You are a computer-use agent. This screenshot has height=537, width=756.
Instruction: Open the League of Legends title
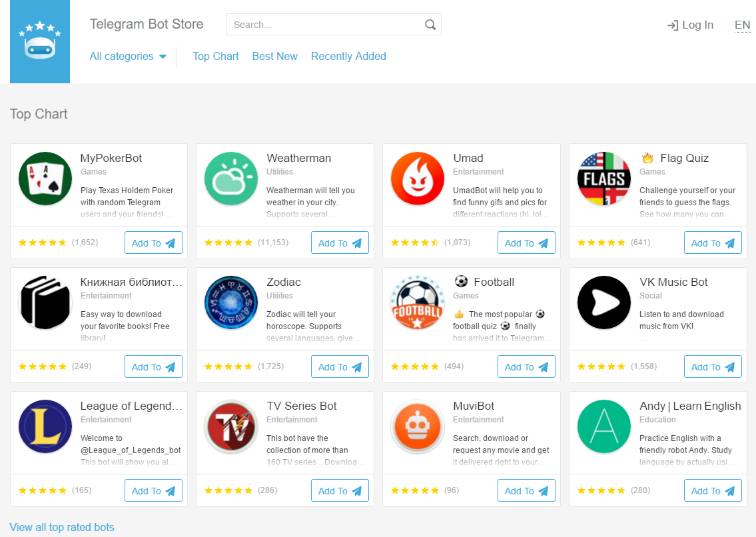(x=131, y=406)
